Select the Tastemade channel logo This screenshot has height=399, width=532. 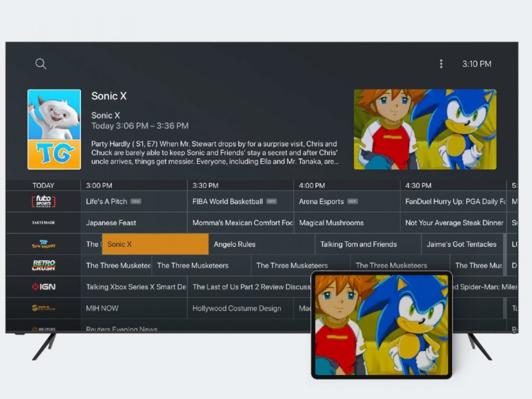pyautogui.click(x=43, y=223)
